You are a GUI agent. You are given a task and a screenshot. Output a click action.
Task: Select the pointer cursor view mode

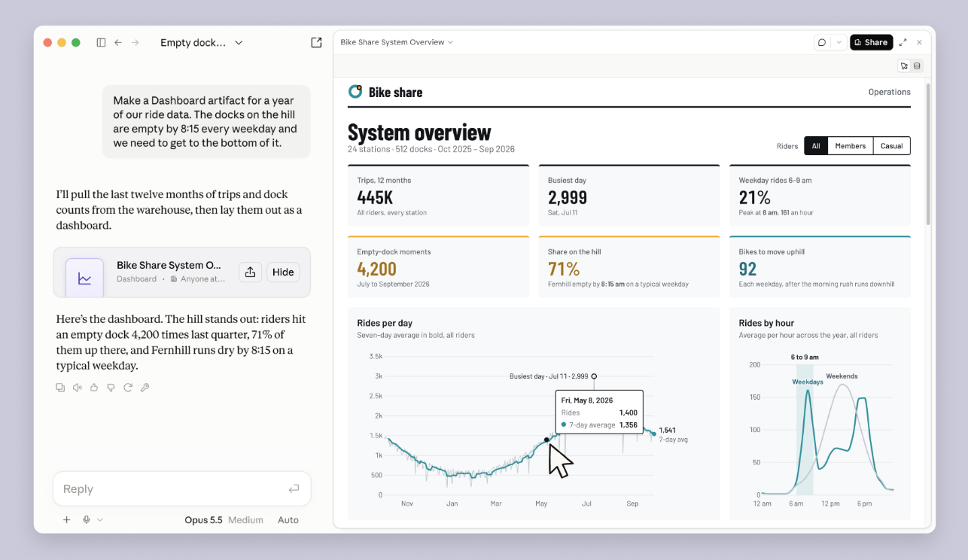click(x=904, y=66)
